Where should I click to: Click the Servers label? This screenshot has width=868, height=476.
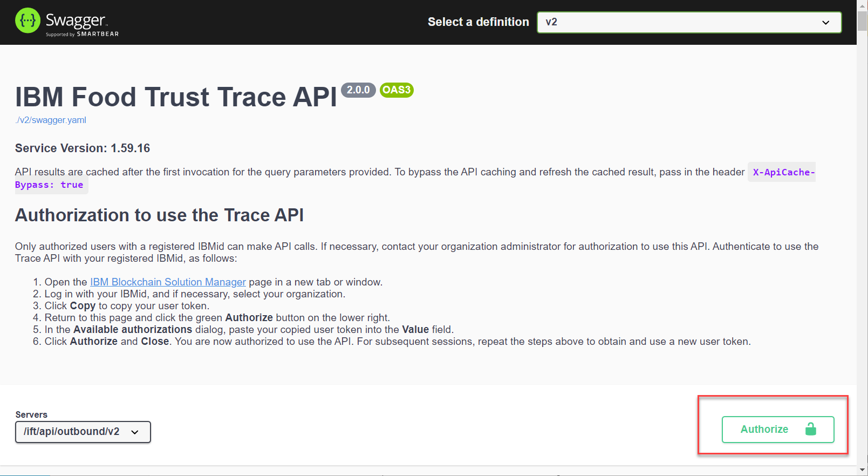(x=31, y=414)
